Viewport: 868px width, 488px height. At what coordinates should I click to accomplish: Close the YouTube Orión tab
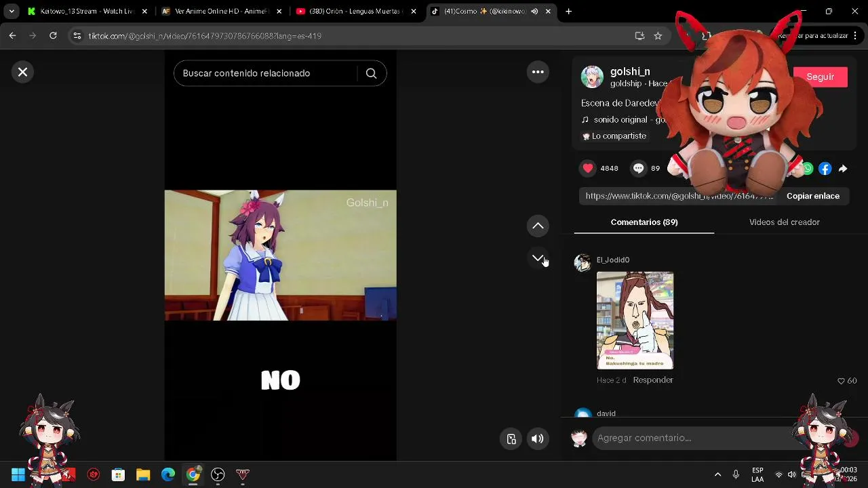click(x=414, y=12)
